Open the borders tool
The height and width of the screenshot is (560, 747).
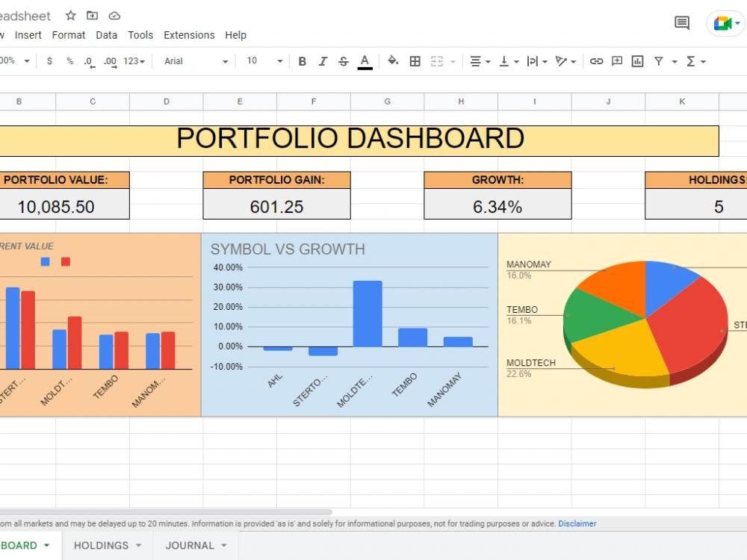pyautogui.click(x=415, y=61)
